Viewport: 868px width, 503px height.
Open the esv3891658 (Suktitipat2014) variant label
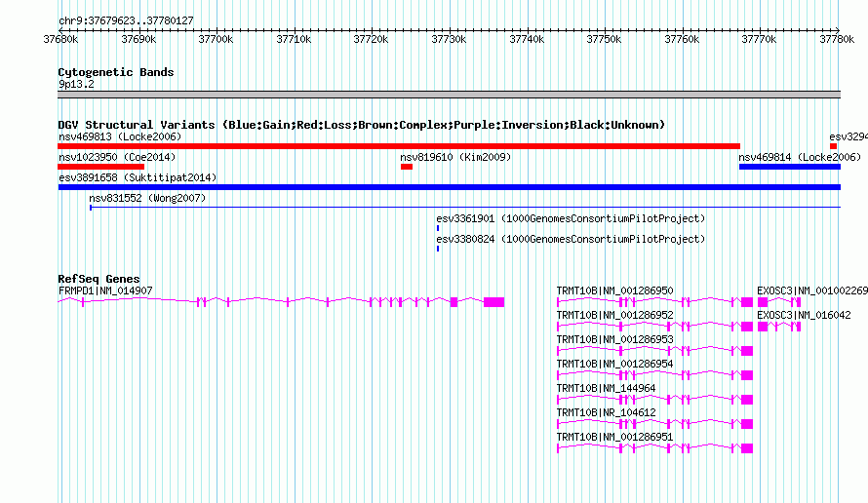coord(138,177)
